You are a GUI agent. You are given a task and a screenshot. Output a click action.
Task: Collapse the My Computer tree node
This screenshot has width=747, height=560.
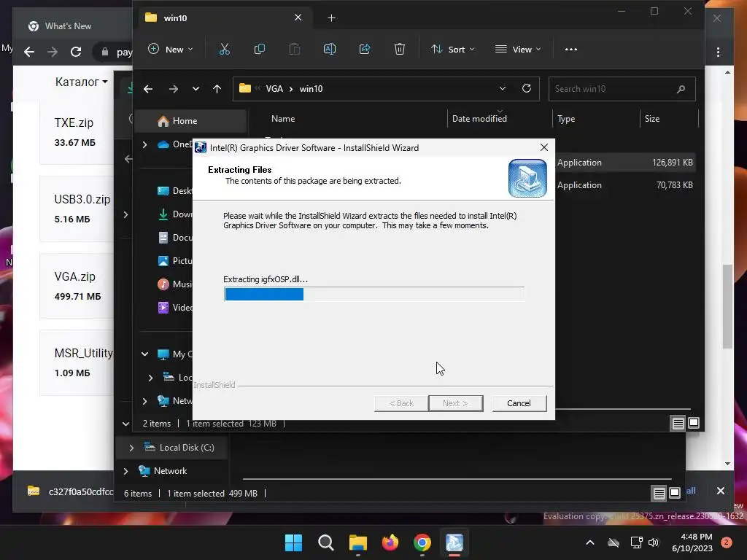145,354
